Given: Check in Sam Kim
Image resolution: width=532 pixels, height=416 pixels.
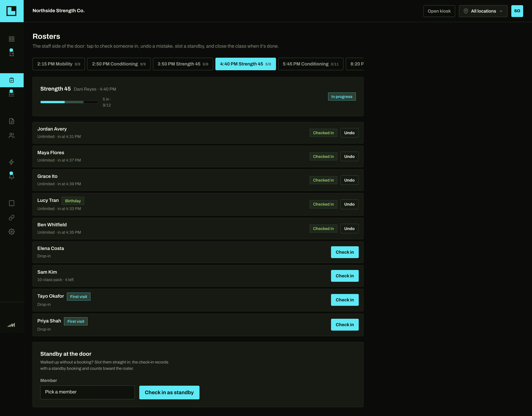Looking at the screenshot, I should [345, 276].
